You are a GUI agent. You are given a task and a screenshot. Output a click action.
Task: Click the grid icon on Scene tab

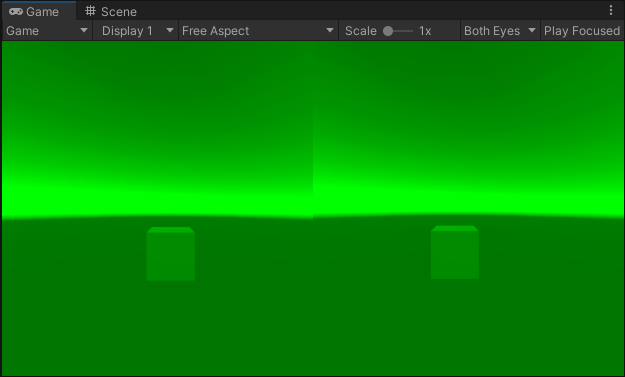pos(90,11)
